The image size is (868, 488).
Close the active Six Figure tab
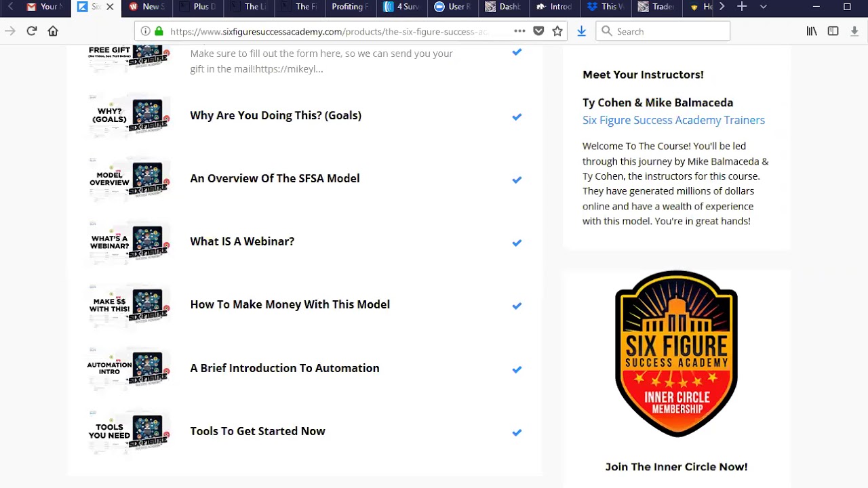(110, 7)
